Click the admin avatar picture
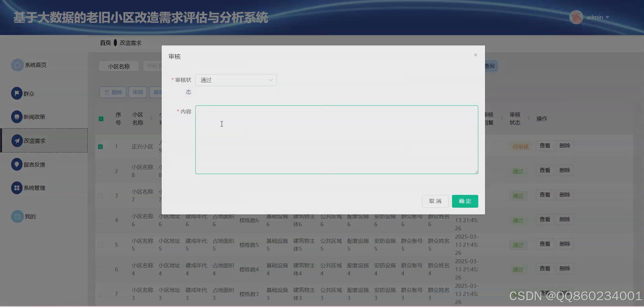The image size is (644, 307). [576, 17]
